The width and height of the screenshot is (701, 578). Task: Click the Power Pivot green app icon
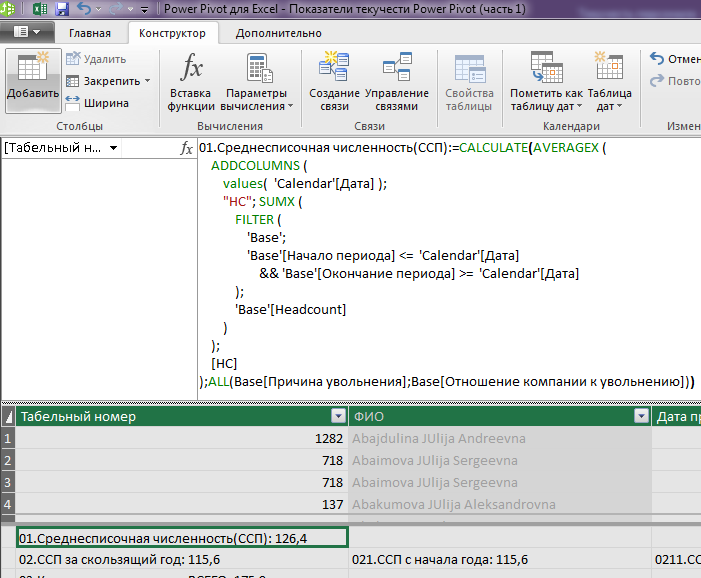(x=8, y=8)
